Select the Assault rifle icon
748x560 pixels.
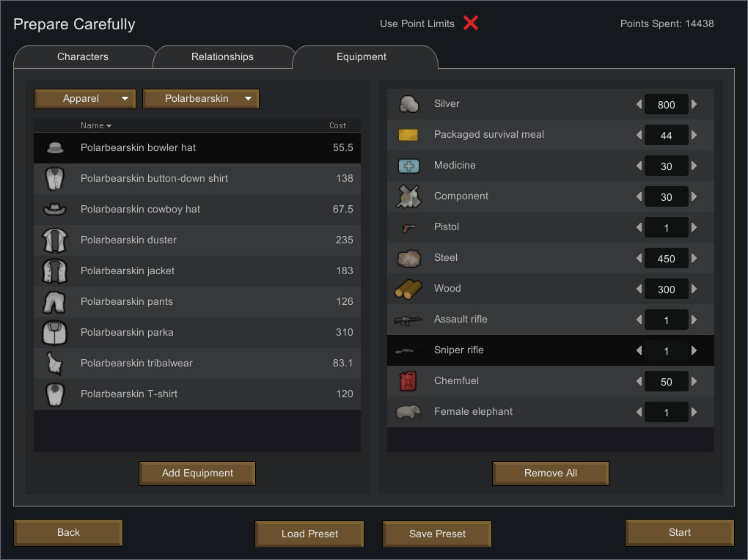tap(408, 320)
